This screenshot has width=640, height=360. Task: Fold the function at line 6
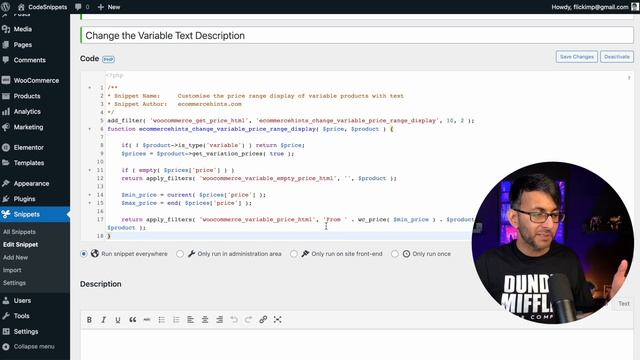(x=90, y=129)
